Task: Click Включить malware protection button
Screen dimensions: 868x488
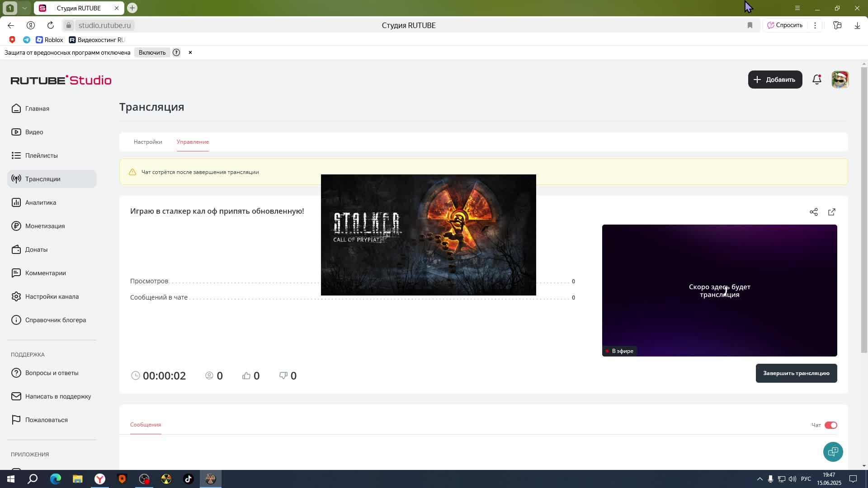Action: point(152,52)
